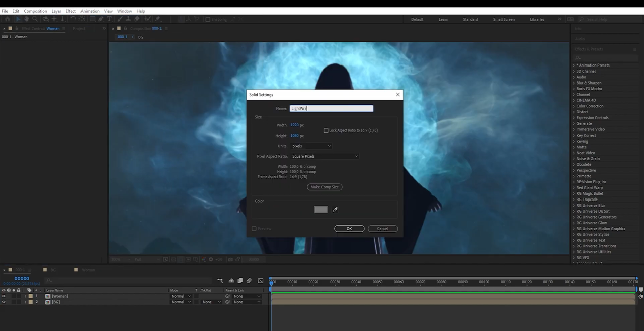Open the Pixel Aspect Ratio dropdown

tap(325, 156)
